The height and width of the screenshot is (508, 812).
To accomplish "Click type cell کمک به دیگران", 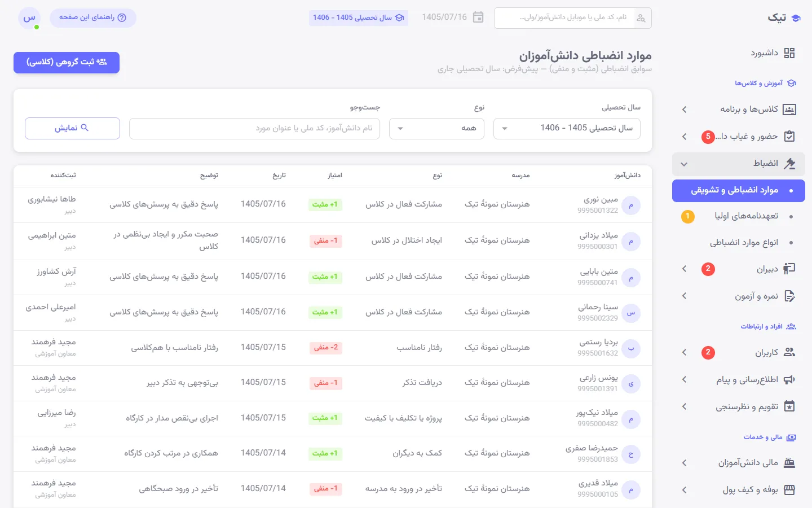I will tap(417, 453).
